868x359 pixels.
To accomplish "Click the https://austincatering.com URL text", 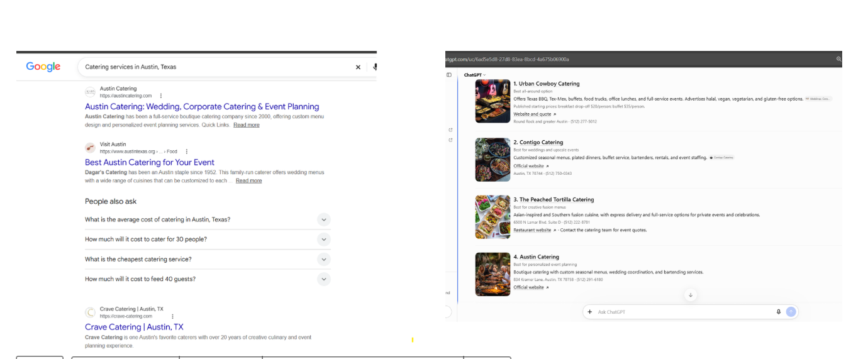I will tap(126, 96).
